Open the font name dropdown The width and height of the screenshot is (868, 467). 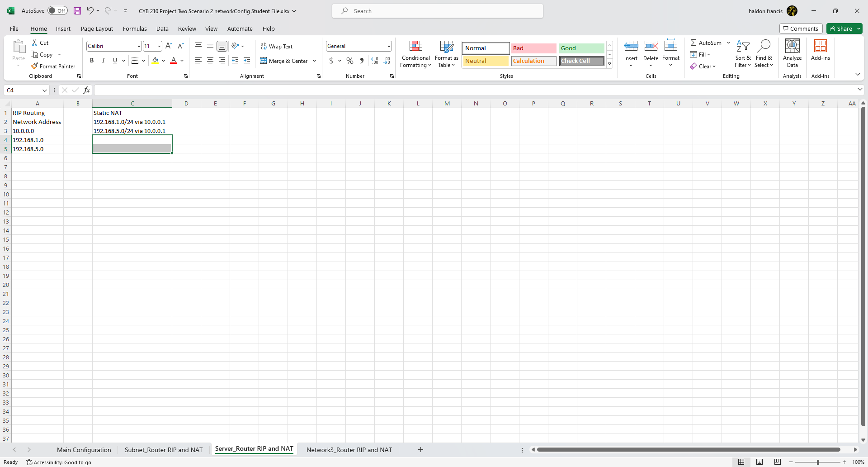pyautogui.click(x=139, y=46)
